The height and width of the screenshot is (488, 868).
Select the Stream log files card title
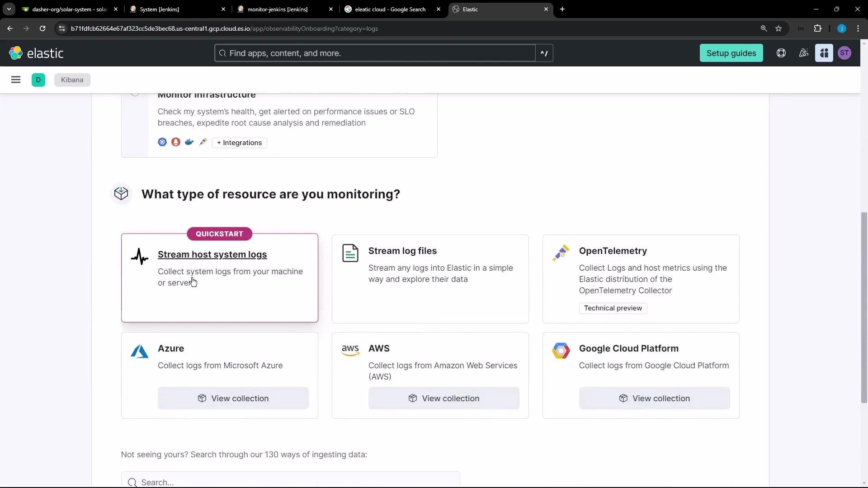pyautogui.click(x=402, y=251)
